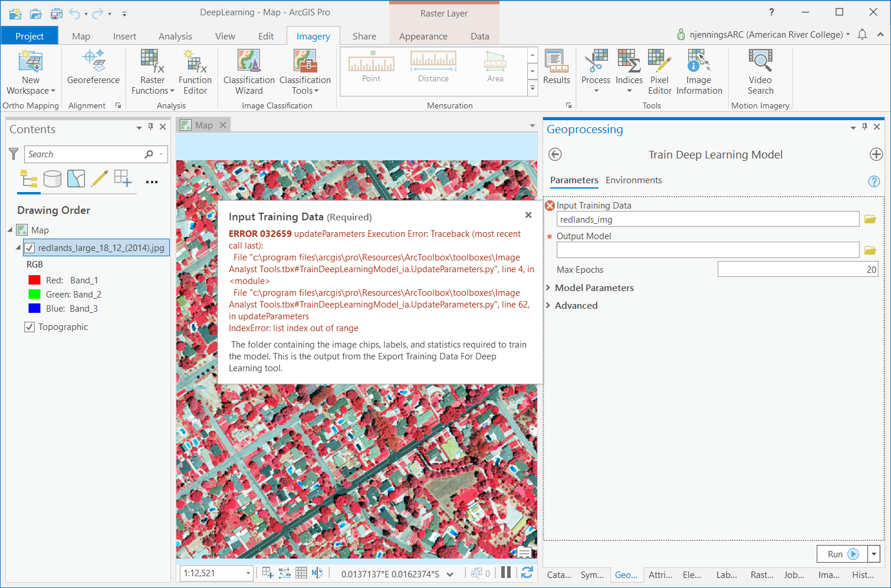Switch Contents to List By Selection
This screenshot has width=891, height=588.
pos(76,179)
